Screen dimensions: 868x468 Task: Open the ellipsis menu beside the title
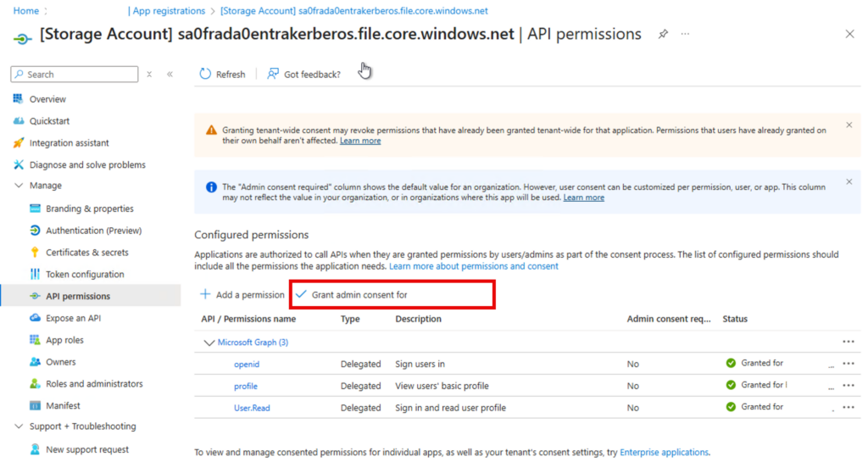pyautogui.click(x=685, y=34)
